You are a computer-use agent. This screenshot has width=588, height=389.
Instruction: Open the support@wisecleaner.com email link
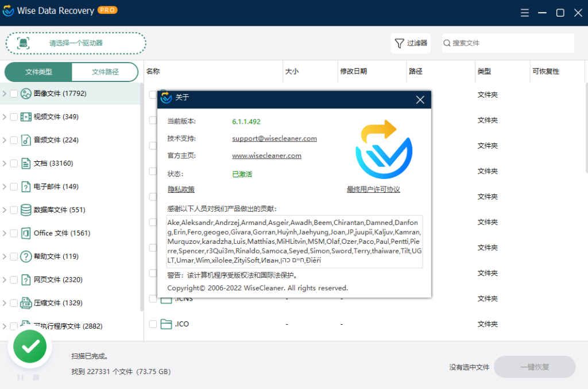(274, 138)
